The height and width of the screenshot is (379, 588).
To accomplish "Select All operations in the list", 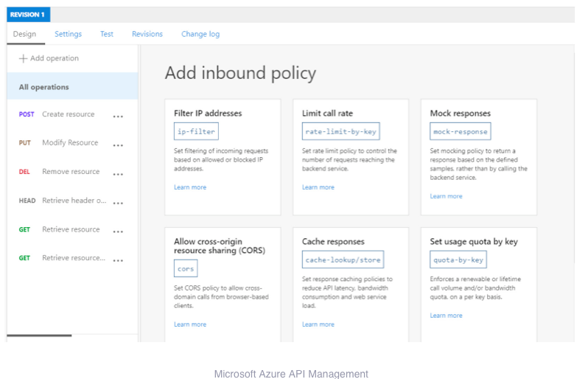I will pyautogui.click(x=72, y=87).
